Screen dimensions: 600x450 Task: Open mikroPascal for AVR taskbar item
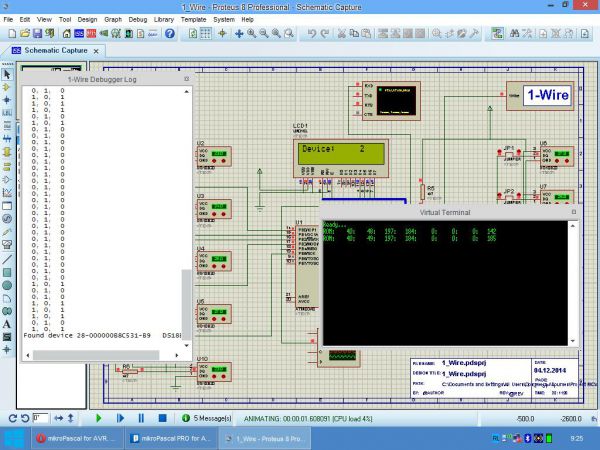[78, 439]
